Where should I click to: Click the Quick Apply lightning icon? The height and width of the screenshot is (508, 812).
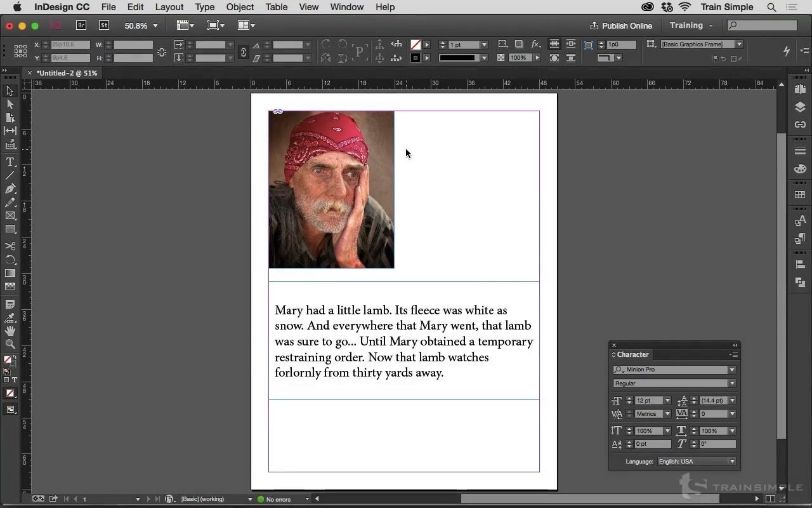point(787,51)
